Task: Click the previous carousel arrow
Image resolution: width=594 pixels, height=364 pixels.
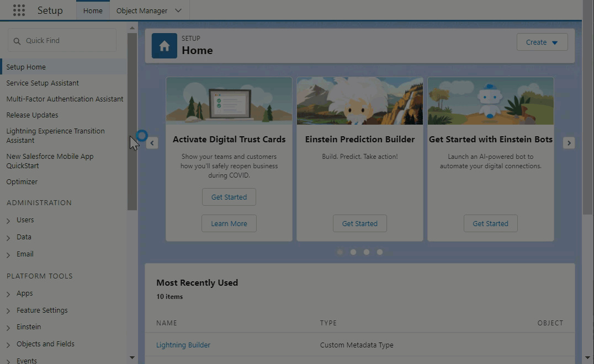Action: click(x=152, y=143)
